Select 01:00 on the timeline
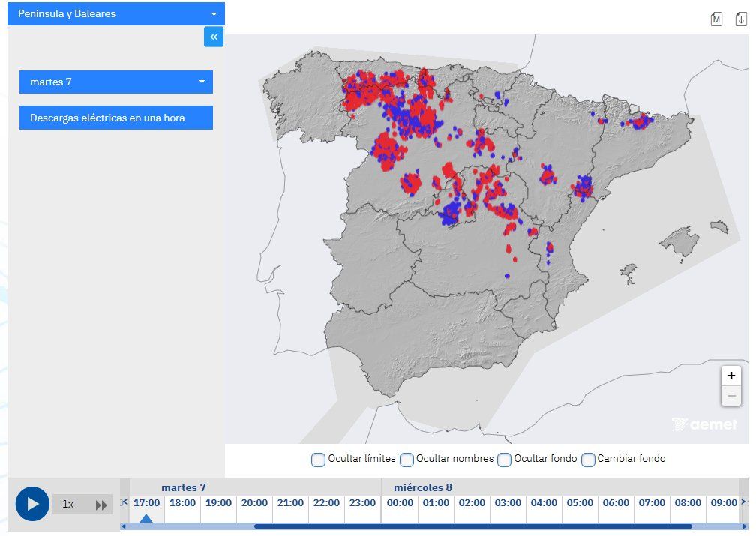The image size is (756, 536). (x=436, y=503)
